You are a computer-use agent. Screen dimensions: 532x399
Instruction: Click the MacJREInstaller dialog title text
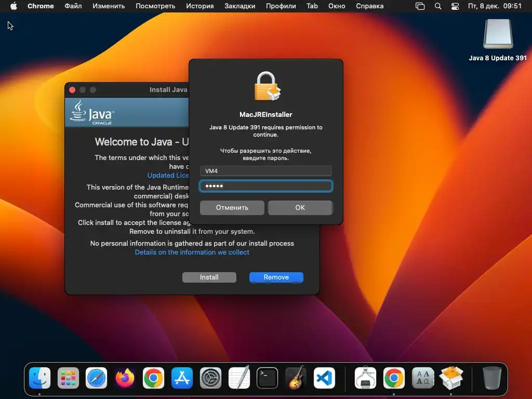point(265,115)
